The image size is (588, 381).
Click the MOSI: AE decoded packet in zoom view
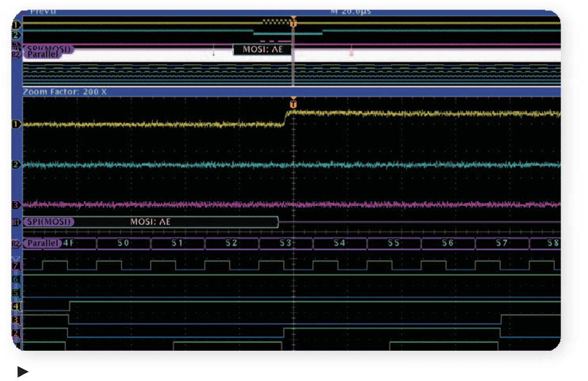[x=150, y=222]
